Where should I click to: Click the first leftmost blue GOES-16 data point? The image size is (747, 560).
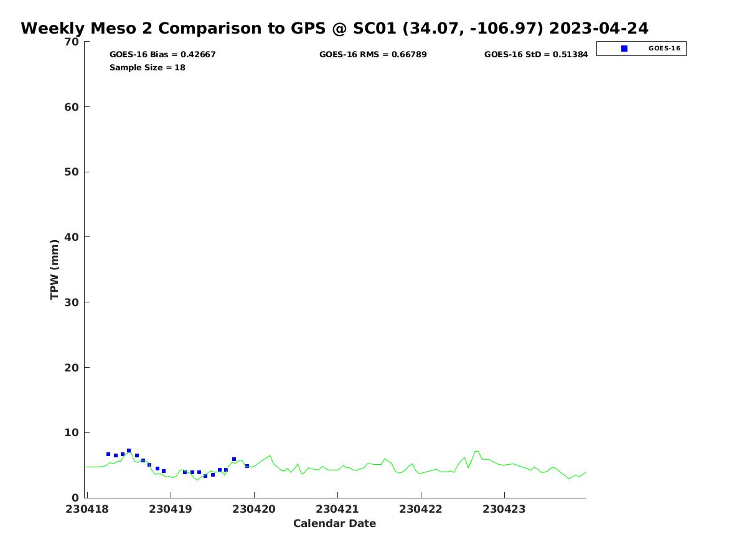tap(108, 454)
